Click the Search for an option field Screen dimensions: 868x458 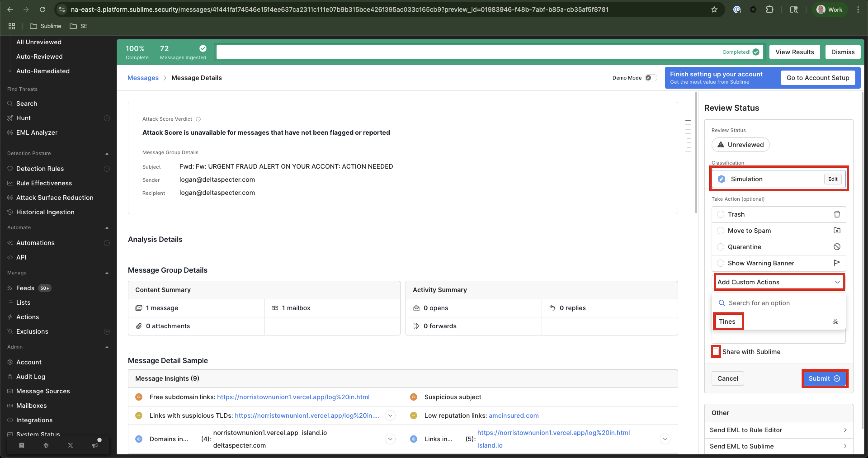tap(782, 303)
